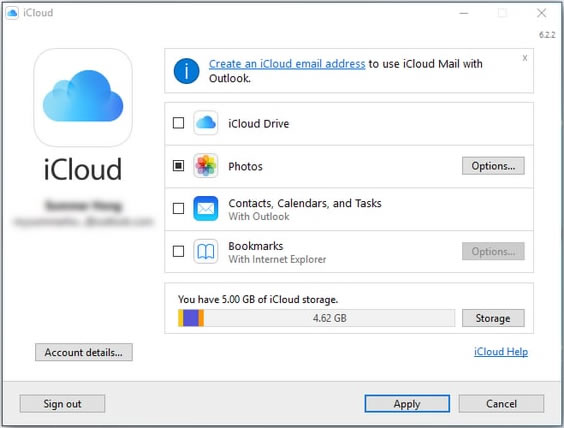The height and width of the screenshot is (428, 564).
Task: Close the iCloud window
Action: [x=541, y=13]
